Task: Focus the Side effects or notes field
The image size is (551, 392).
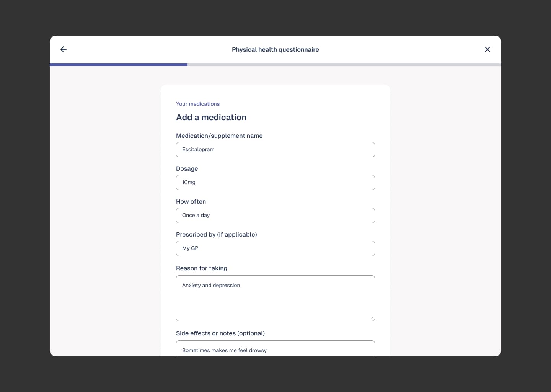Action: point(275,350)
